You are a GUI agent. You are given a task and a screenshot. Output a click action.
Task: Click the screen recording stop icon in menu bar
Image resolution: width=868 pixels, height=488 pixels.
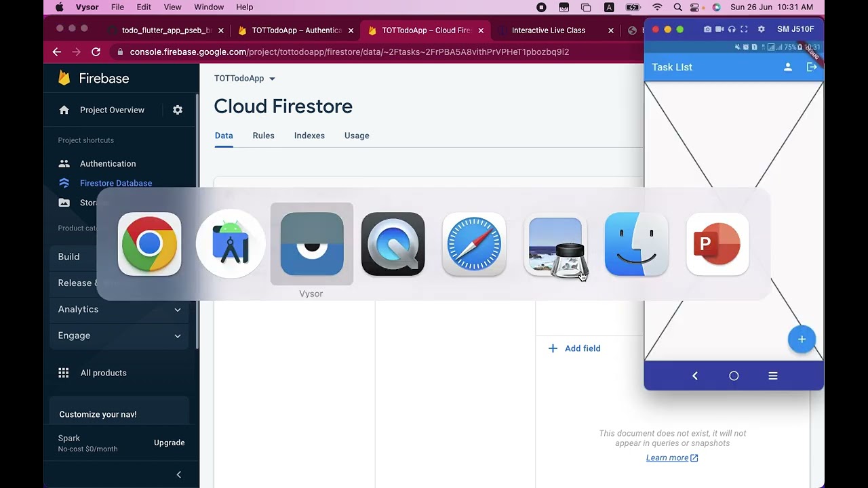coord(541,7)
